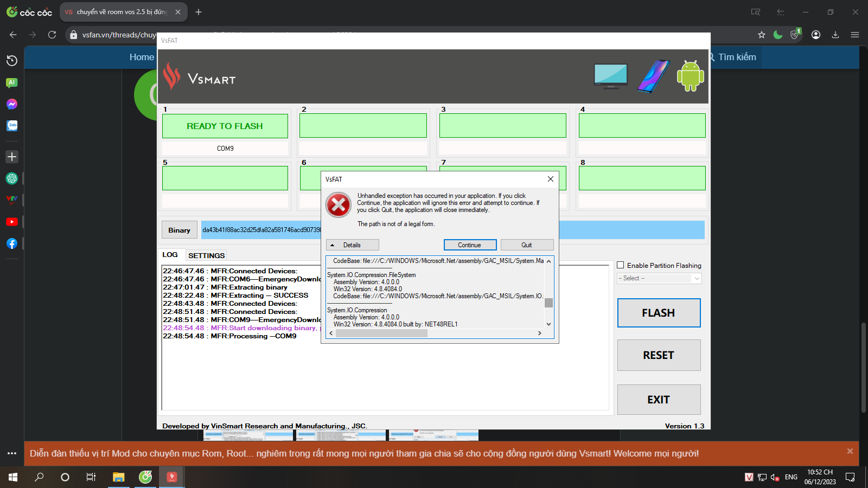Open ChatGPT sidebar shortcut
This screenshot has height=488, width=868.
pos(12,178)
